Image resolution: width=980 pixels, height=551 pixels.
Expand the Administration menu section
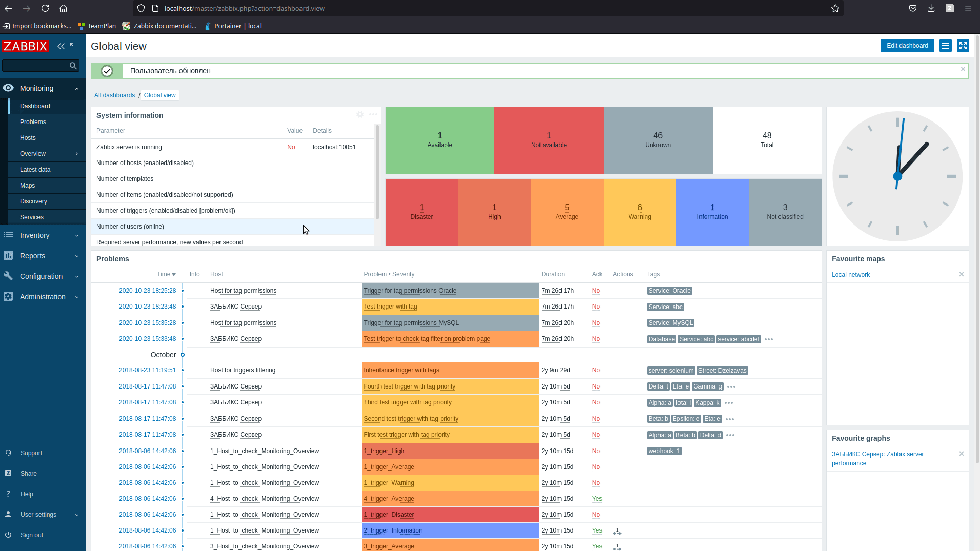coord(43,297)
